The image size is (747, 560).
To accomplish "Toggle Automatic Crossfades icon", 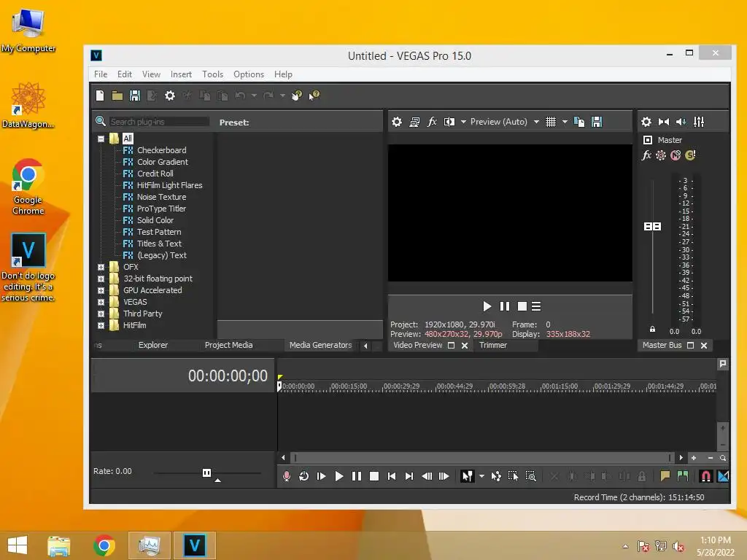I will point(723,476).
